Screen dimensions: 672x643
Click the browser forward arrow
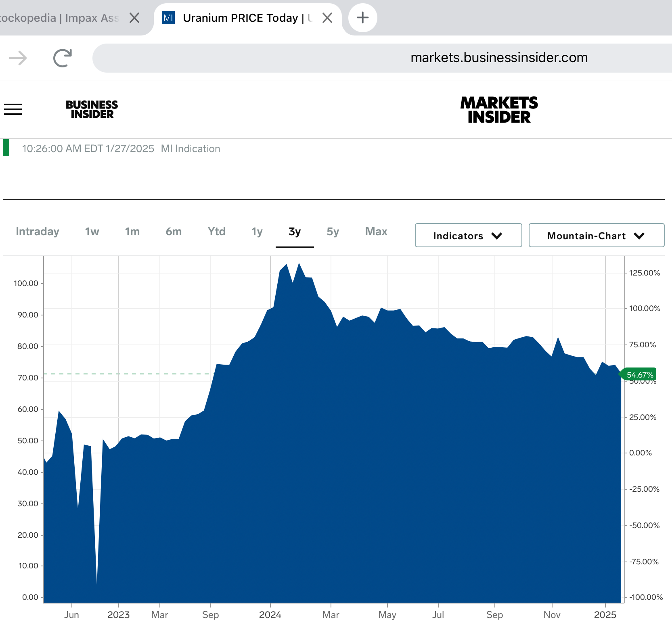(18, 58)
